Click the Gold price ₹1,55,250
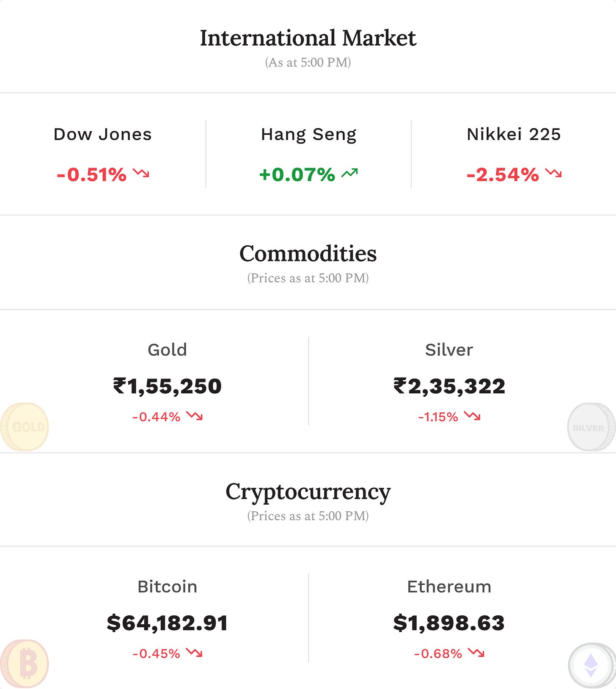The height and width of the screenshot is (689, 616). 167,386
